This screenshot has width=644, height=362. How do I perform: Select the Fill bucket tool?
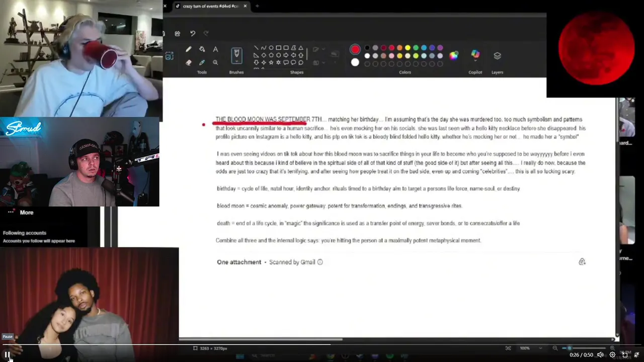tap(202, 49)
